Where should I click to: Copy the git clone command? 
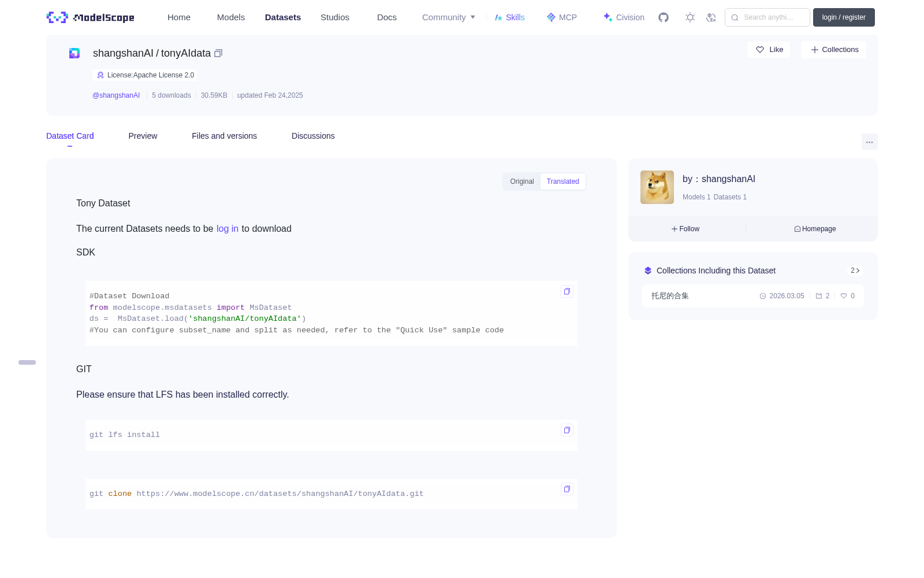(567, 489)
